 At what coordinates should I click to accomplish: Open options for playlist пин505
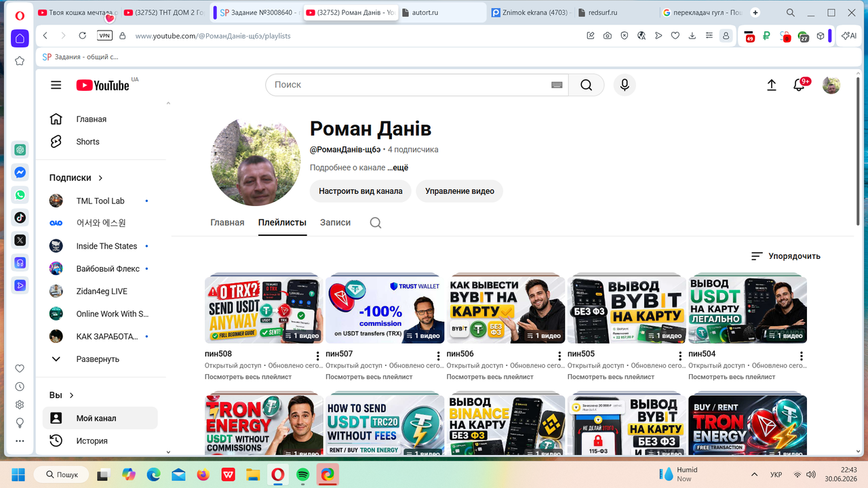(x=681, y=356)
